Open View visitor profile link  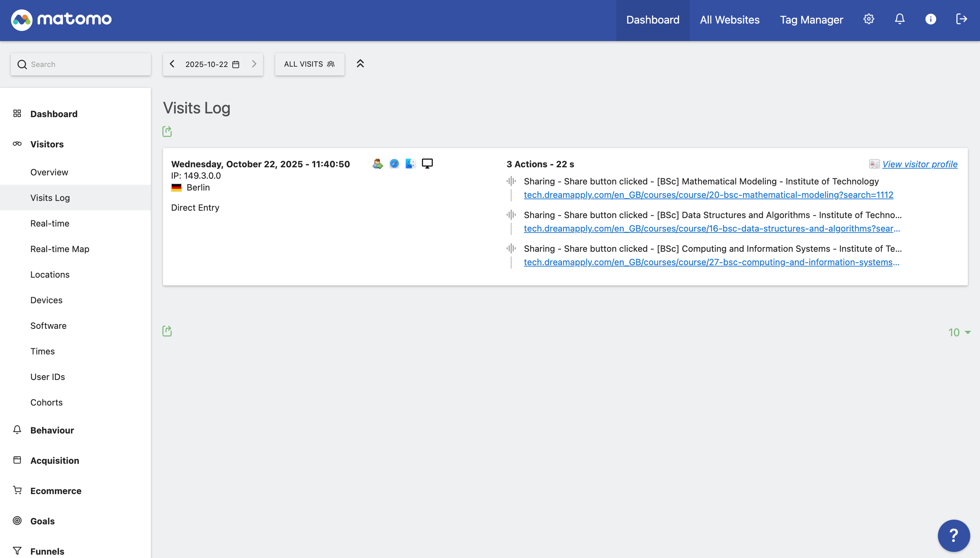(919, 164)
